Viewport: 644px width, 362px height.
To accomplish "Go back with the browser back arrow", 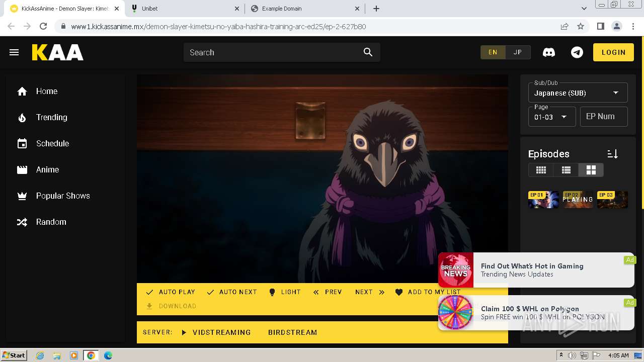I will point(11,26).
